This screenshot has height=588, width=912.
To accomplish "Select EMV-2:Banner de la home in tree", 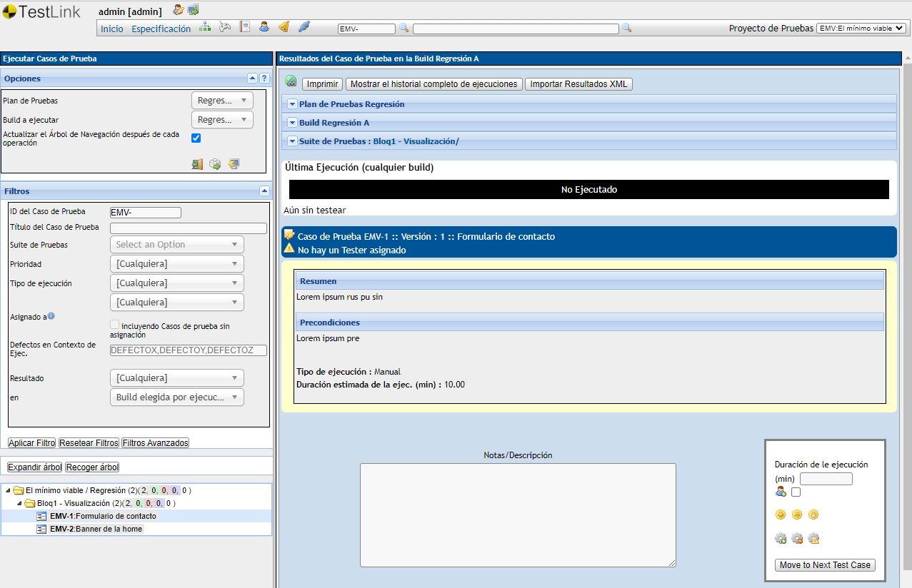I will [x=96, y=529].
